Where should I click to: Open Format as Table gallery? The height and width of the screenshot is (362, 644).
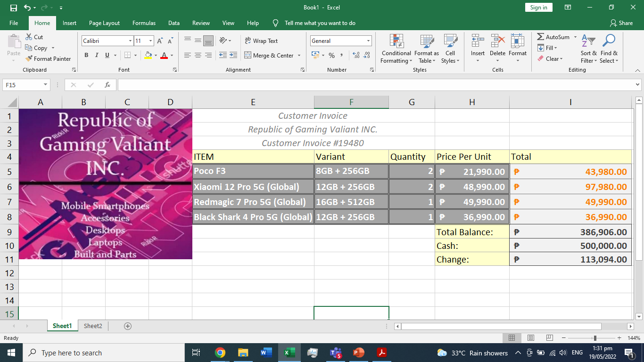(427, 49)
